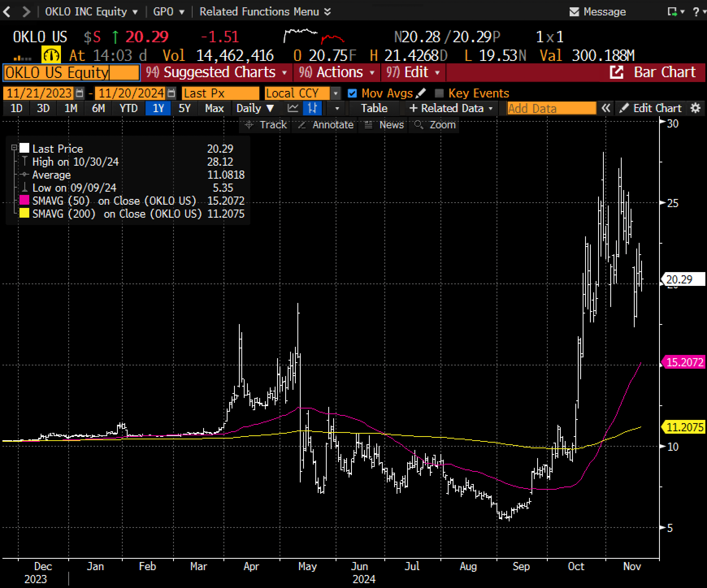Uncheck the Mov Avgs checkbox
This screenshot has width=707, height=588.
(x=352, y=93)
